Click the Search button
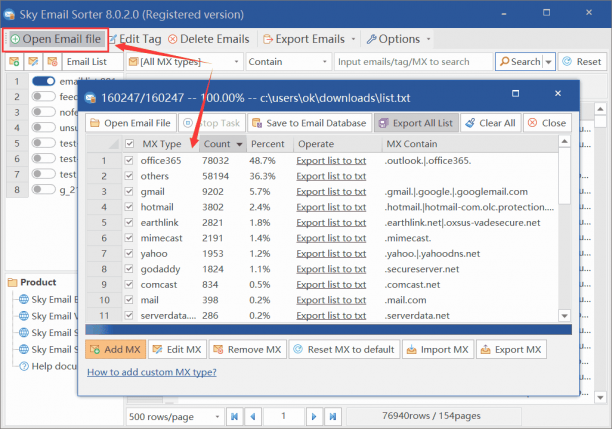The height and width of the screenshot is (429, 612). click(x=520, y=62)
